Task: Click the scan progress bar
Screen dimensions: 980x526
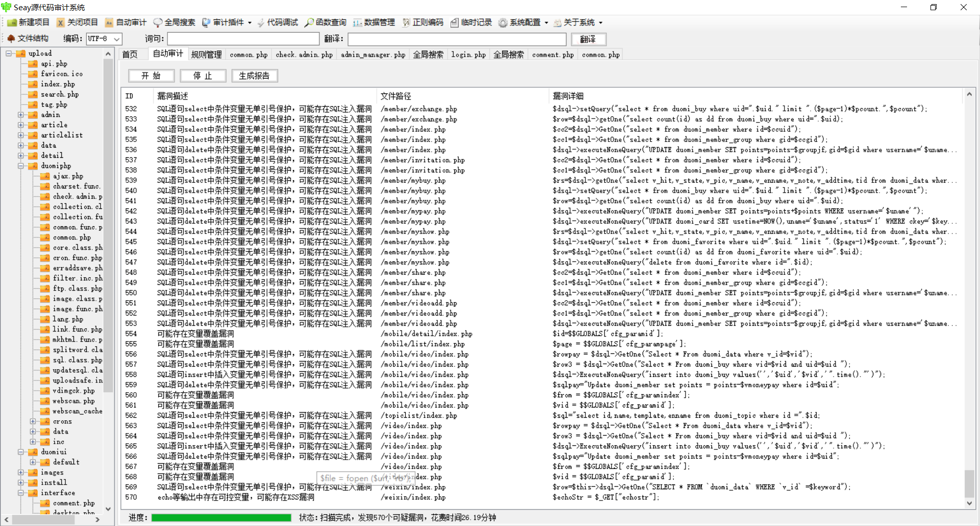Action: 221,518
